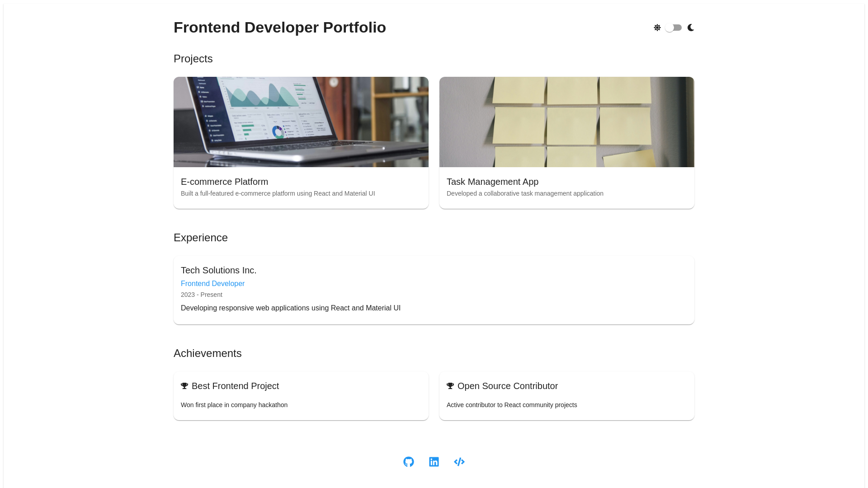Click the Best Frontend Project title
The image size is (868, 488).
pos(235,386)
